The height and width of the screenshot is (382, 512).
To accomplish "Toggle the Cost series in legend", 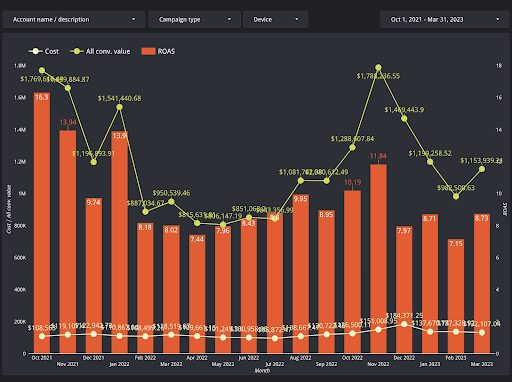I will point(44,51).
